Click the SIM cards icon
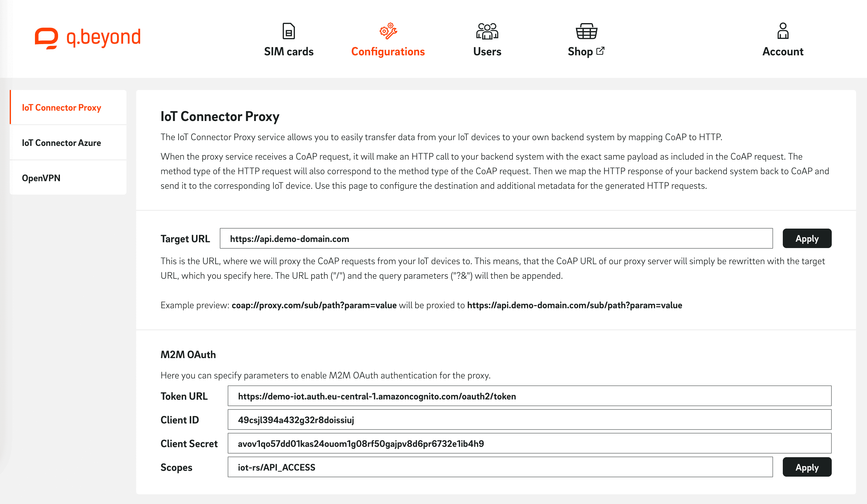 coord(288,31)
